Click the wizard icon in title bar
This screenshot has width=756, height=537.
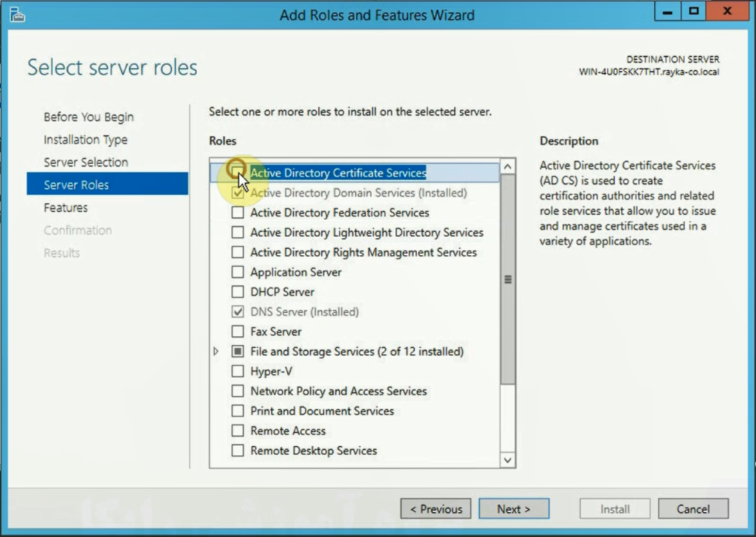tap(17, 15)
